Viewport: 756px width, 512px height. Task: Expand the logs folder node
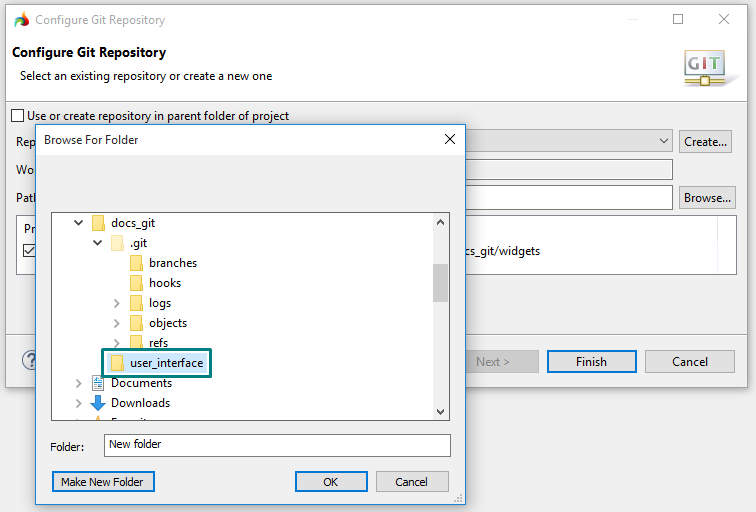[x=117, y=303]
